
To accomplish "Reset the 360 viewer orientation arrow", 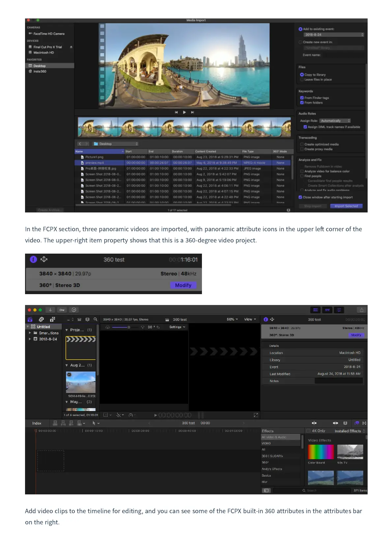I will point(158,327).
